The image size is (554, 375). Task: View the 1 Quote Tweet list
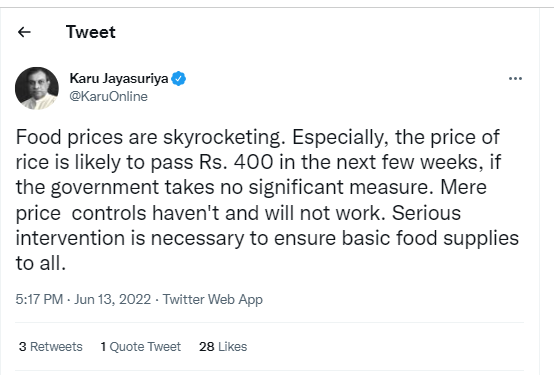coord(141,347)
